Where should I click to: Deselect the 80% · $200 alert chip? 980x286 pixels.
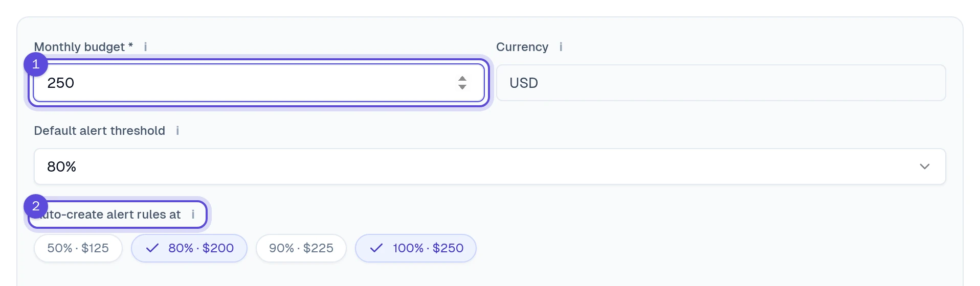click(x=189, y=248)
